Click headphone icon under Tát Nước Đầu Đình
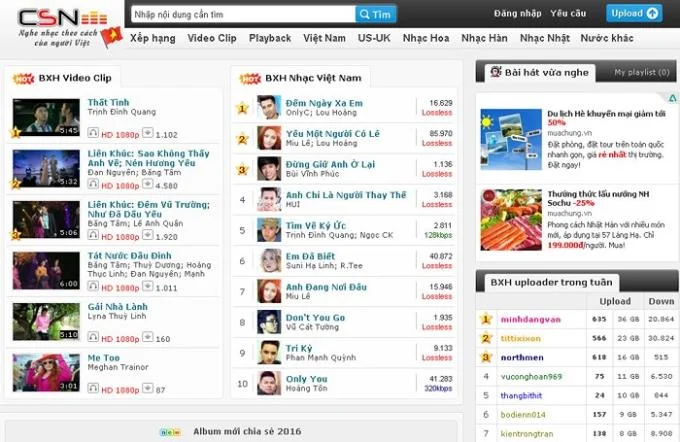The height and width of the screenshot is (442, 680). [x=93, y=286]
